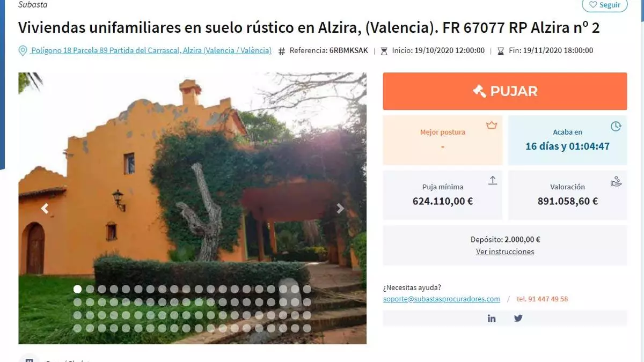Image resolution: width=644 pixels, height=362 pixels.
Task: Click the Twitter share icon
Action: (518, 318)
